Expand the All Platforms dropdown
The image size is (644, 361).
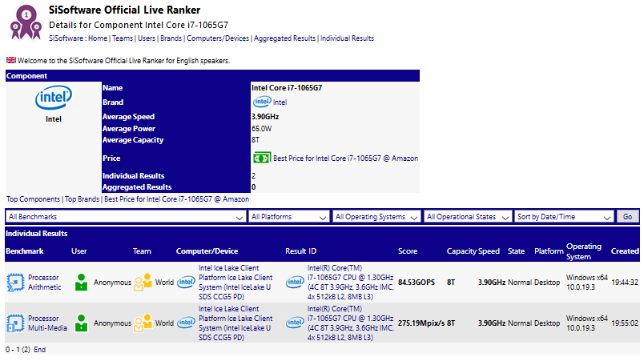pos(288,217)
